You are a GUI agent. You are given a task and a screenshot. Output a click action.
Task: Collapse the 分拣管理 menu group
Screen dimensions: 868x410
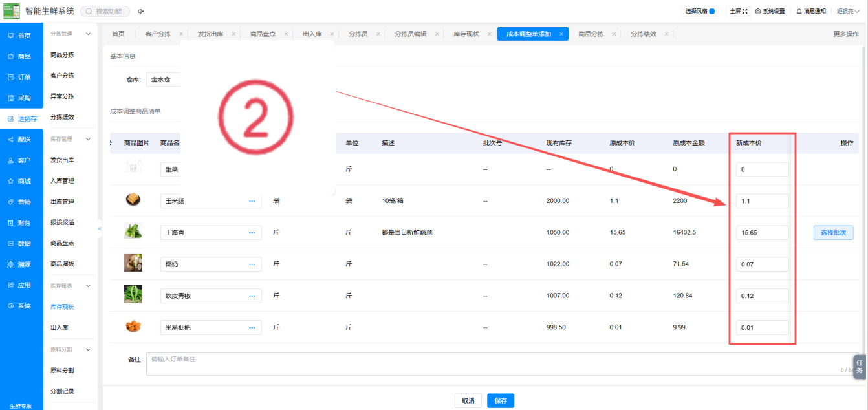89,34
